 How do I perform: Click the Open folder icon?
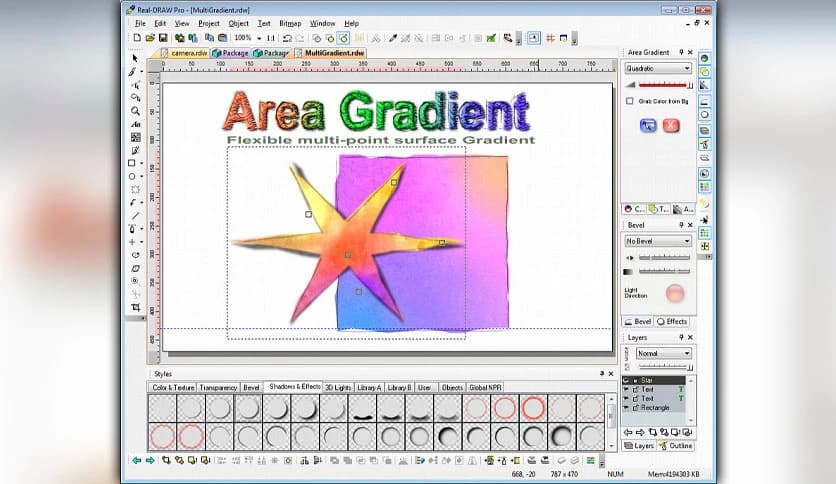[x=150, y=38]
